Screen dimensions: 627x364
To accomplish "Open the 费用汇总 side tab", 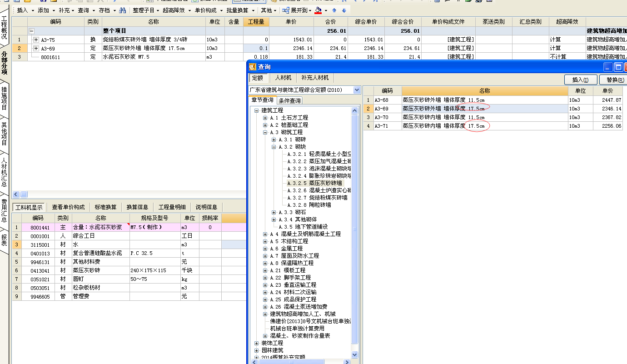I will pyautogui.click(x=4, y=210).
